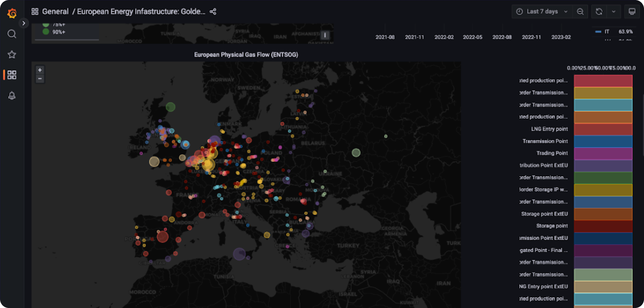Click the 'NG Entry point ExtEU' row label

(544, 287)
